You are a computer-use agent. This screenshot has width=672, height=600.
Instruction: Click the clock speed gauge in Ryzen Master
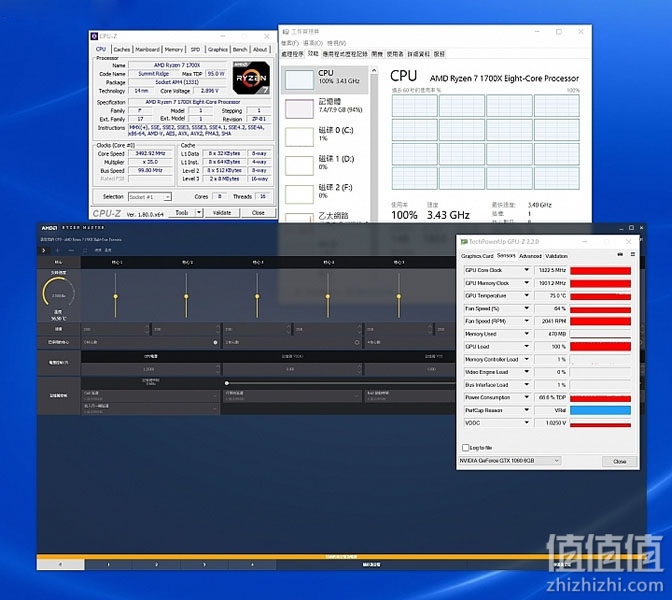(x=59, y=294)
